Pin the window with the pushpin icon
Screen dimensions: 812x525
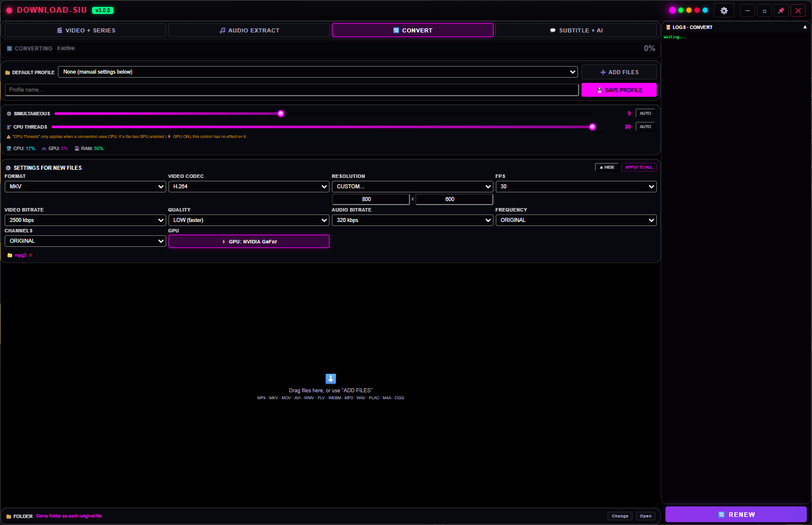pos(781,10)
